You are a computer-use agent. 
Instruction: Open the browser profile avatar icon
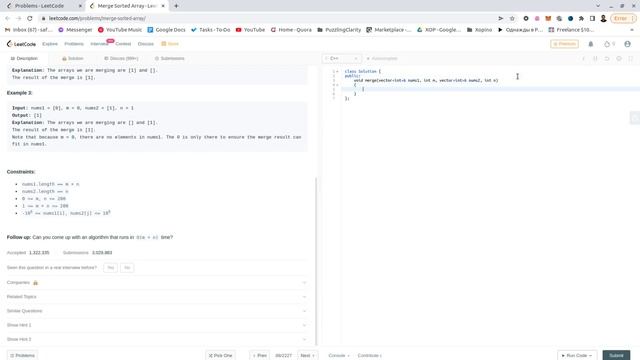pos(603,18)
